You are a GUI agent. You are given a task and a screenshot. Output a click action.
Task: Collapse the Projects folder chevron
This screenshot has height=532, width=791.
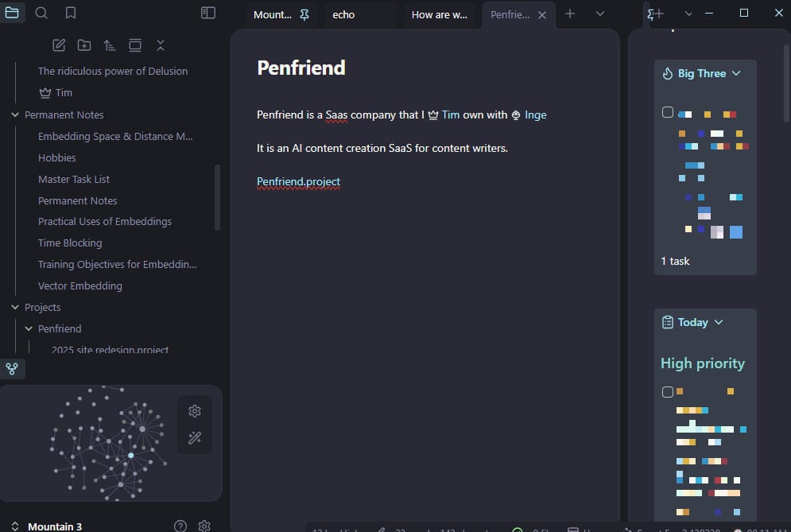coord(15,308)
